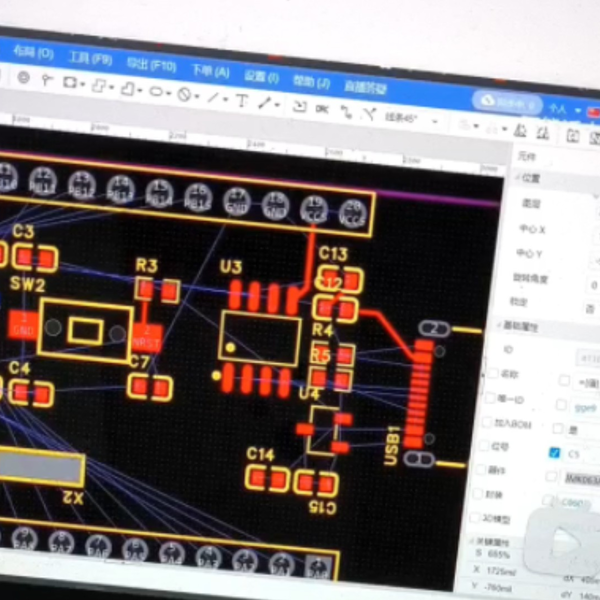Select the single routing track tool

pos(346,112)
